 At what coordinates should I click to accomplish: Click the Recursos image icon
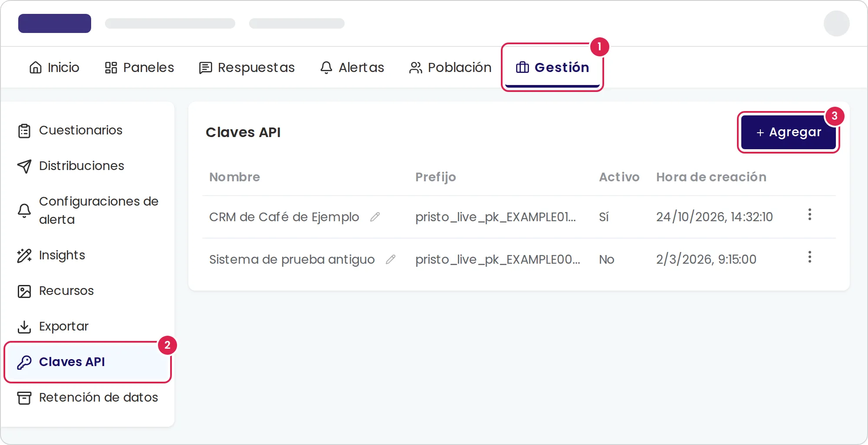tap(24, 291)
